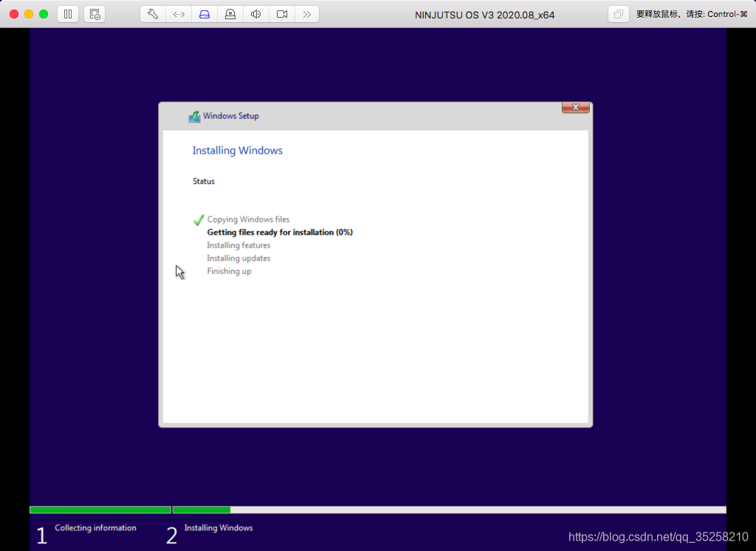Click 'Getting files ready for installation (0%)'

pos(280,232)
